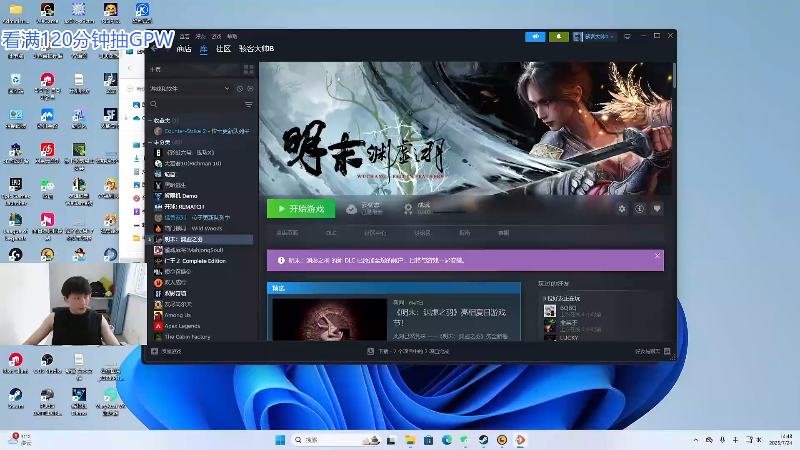Open Microsoft Edge from taskbar

447,440
